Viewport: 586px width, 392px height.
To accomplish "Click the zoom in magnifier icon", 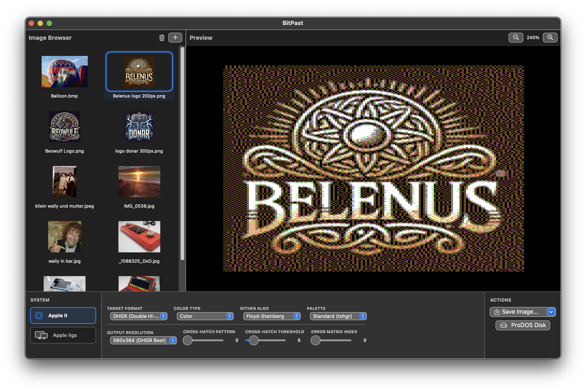I will tap(550, 38).
